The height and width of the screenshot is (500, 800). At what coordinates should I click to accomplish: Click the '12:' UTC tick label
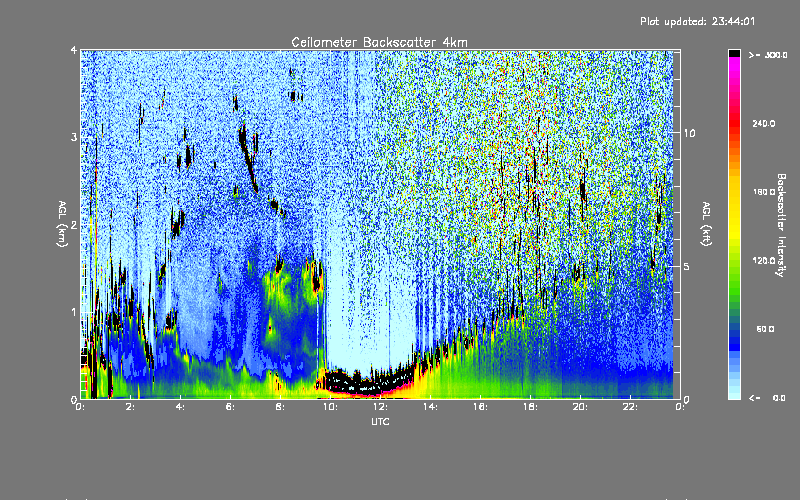(x=380, y=407)
